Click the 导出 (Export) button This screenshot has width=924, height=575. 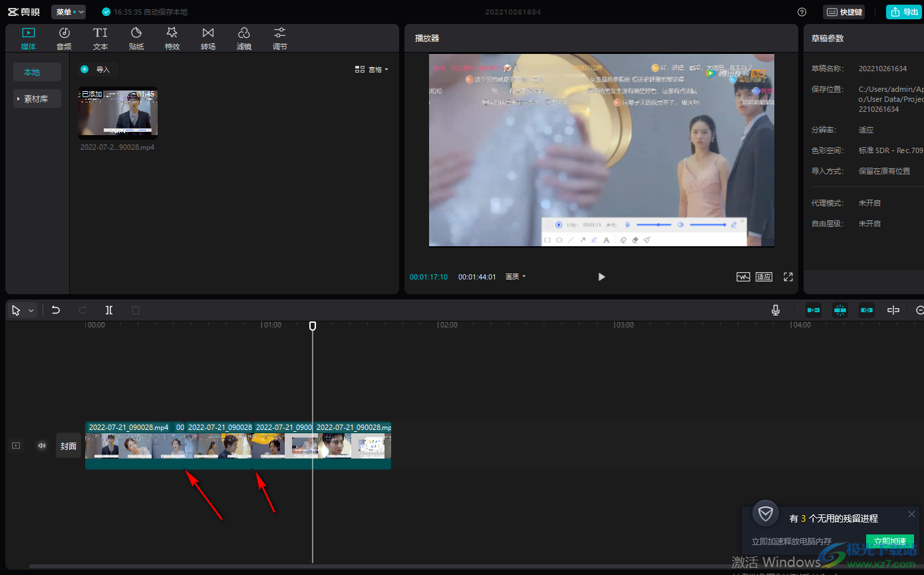904,12
